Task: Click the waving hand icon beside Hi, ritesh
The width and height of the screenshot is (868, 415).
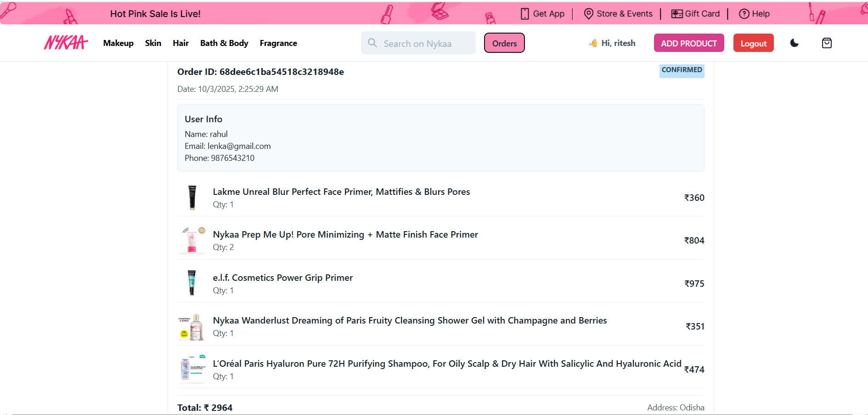Action: tap(593, 43)
